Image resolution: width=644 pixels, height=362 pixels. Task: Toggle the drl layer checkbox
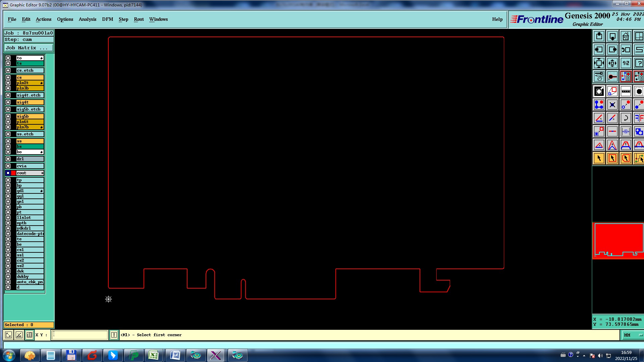click(8, 159)
